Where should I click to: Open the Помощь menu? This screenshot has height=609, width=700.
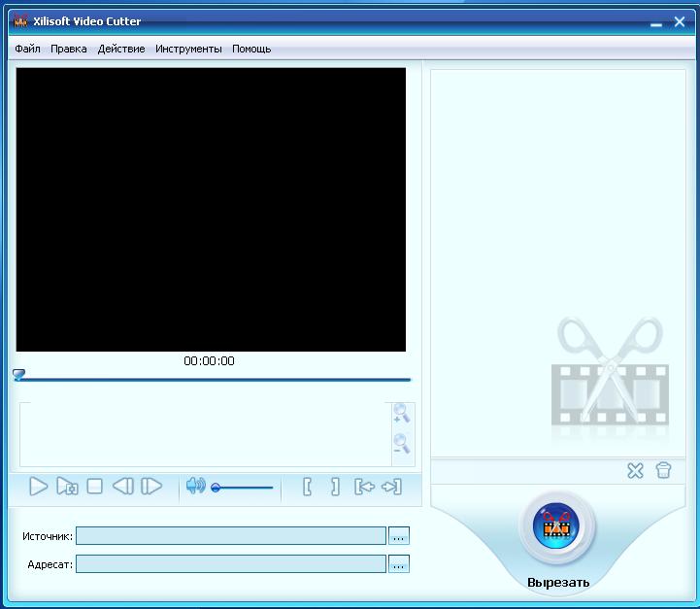click(251, 49)
